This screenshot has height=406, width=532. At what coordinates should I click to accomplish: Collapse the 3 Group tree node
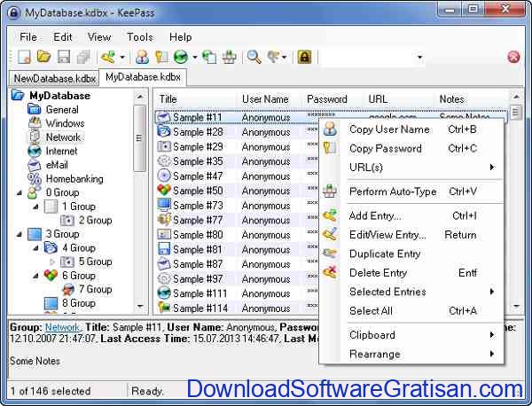(20, 234)
